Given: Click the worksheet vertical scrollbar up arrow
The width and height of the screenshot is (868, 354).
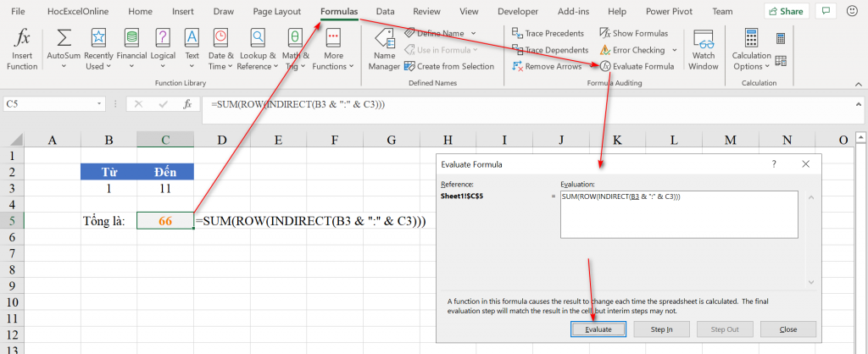Looking at the screenshot, I should click(862, 137).
